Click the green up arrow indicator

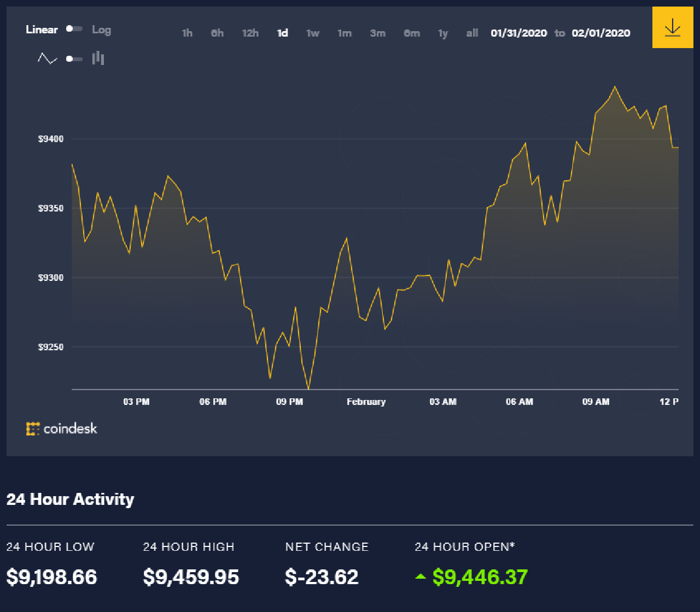[x=420, y=576]
